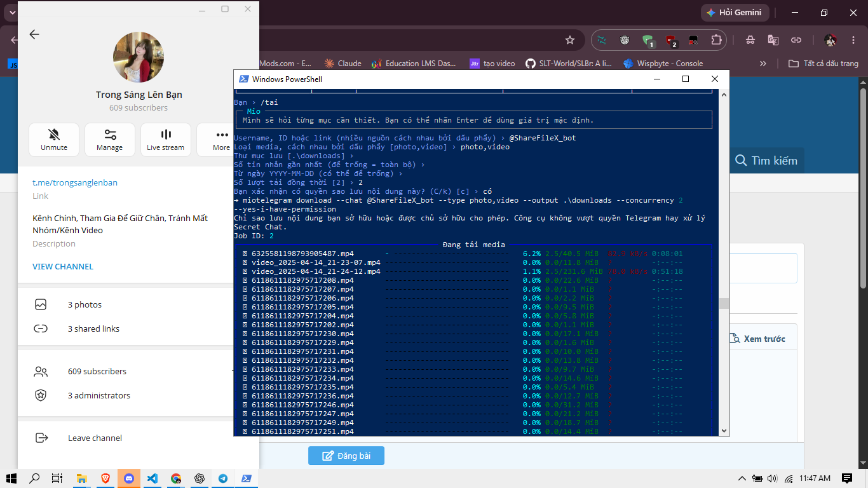Open File Explorer from the taskbar
Screen dimensions: 868x488
81,478
